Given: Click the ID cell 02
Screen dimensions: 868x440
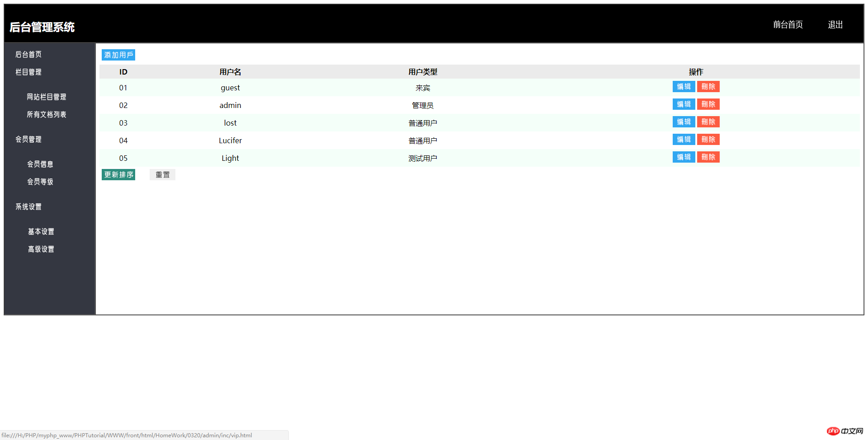Looking at the screenshot, I should (x=123, y=105).
